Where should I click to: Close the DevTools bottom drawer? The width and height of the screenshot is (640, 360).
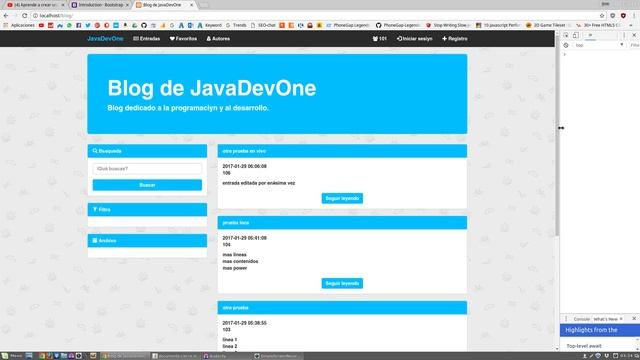click(x=634, y=319)
